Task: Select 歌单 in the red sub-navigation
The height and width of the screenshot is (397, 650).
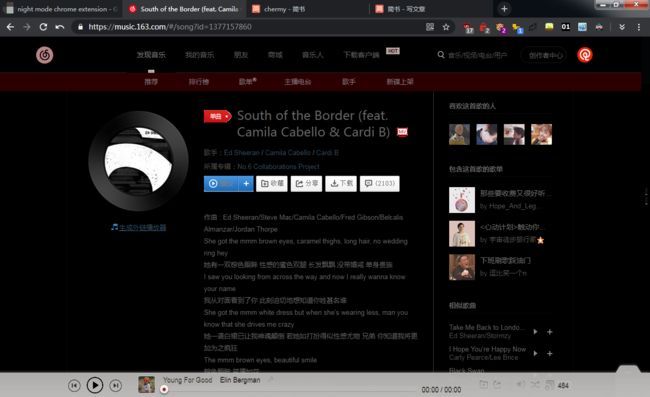Action: pos(247,82)
